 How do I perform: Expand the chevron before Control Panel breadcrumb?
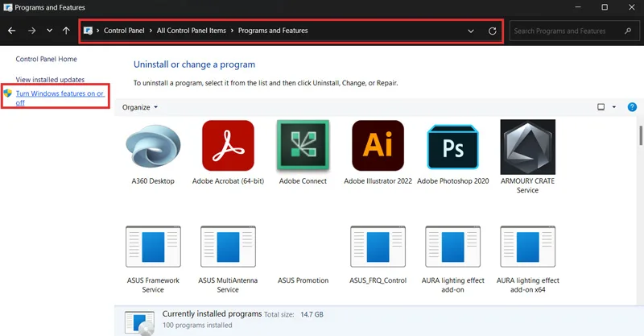[x=97, y=31]
